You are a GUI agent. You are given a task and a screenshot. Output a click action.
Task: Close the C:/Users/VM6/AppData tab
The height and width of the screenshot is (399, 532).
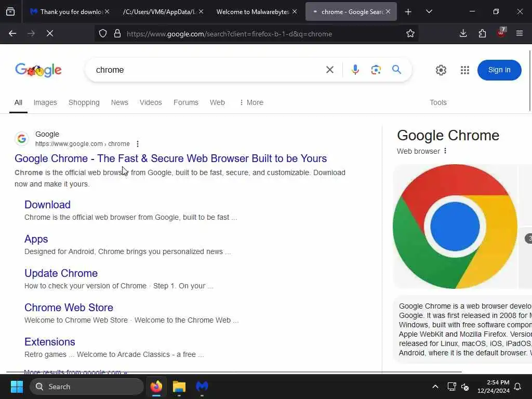click(201, 11)
